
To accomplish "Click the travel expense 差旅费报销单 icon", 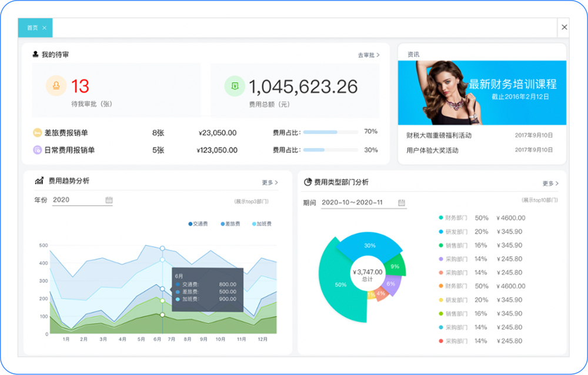I will click(37, 133).
